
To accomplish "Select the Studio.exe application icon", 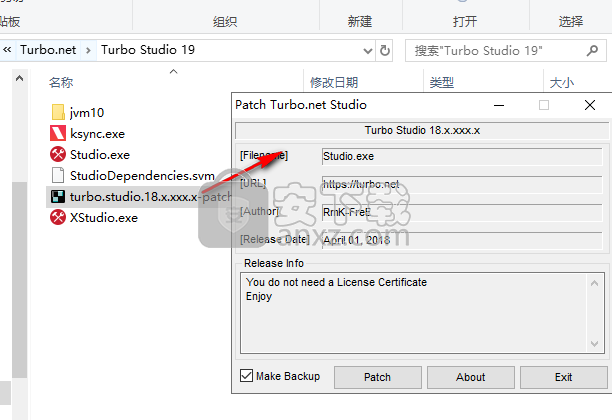I will point(58,155).
